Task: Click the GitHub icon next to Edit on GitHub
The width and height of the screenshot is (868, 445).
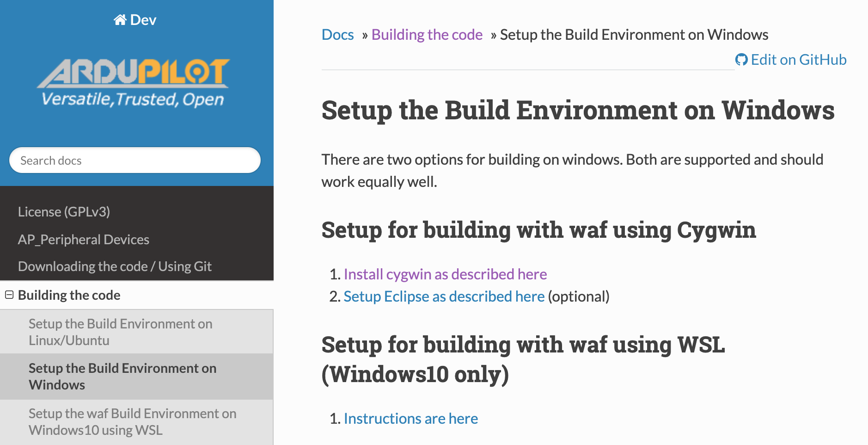Action: pos(741,60)
